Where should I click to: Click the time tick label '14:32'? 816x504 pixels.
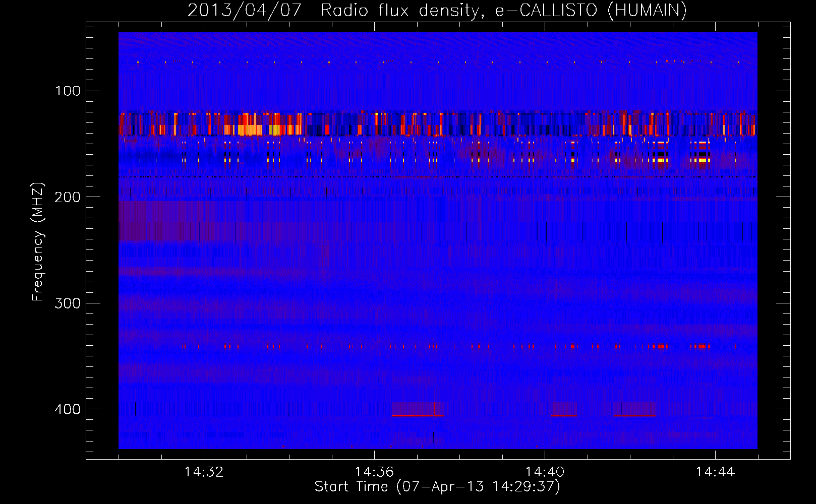click(x=204, y=472)
